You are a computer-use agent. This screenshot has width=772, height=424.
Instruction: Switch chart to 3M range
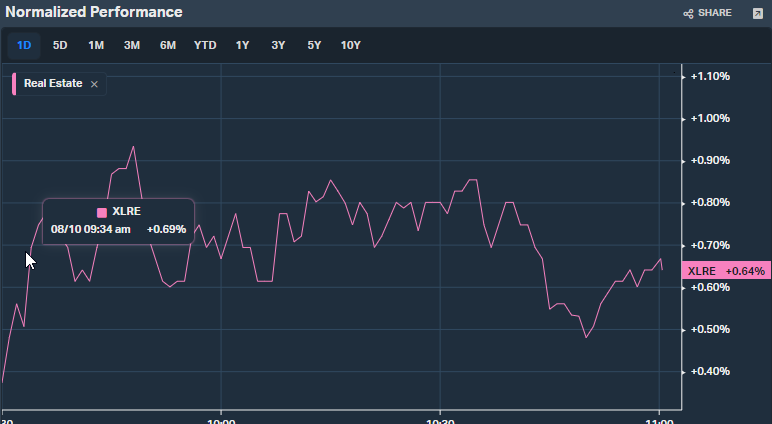(132, 45)
